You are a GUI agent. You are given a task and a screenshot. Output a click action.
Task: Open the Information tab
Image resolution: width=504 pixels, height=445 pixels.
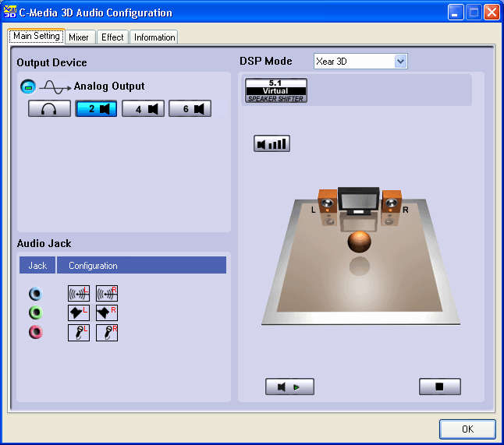tap(154, 37)
